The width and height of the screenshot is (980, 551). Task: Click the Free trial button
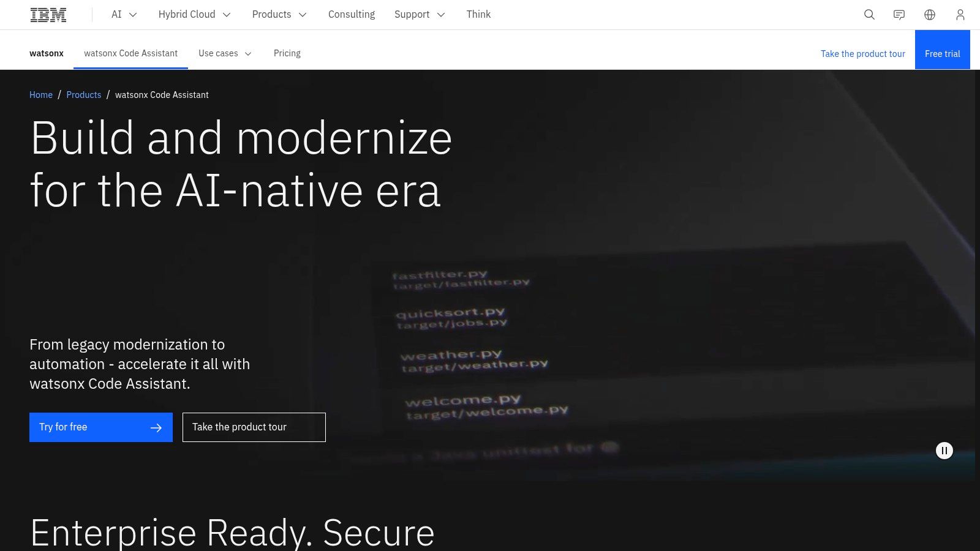pyautogui.click(x=943, y=50)
